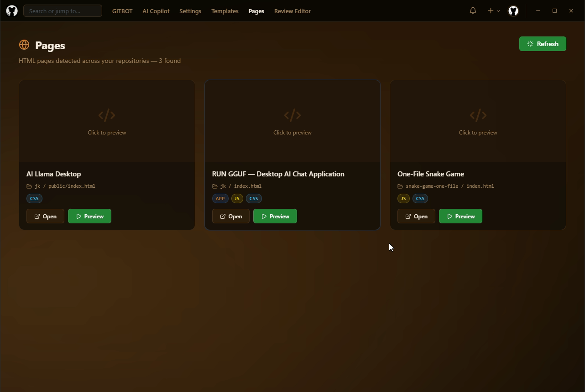585x392 pixels.
Task: Click the RUN GGUF preview thumbnail area
Action: [292, 121]
